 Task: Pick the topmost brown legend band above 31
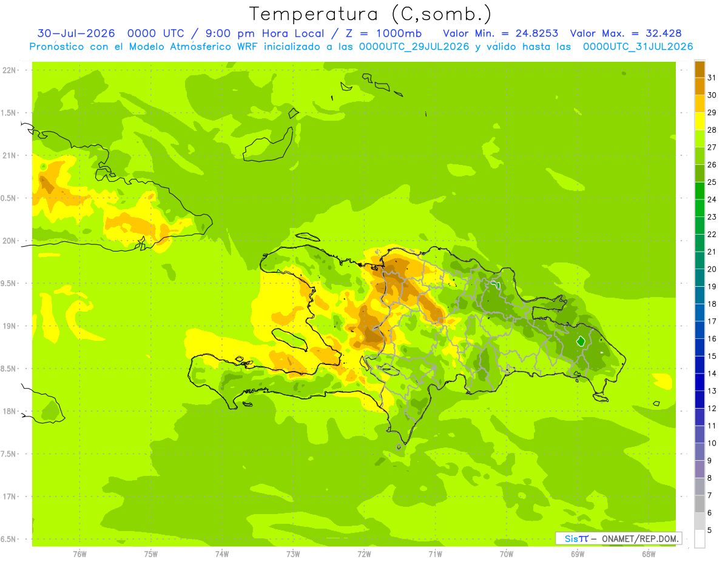coord(699,69)
